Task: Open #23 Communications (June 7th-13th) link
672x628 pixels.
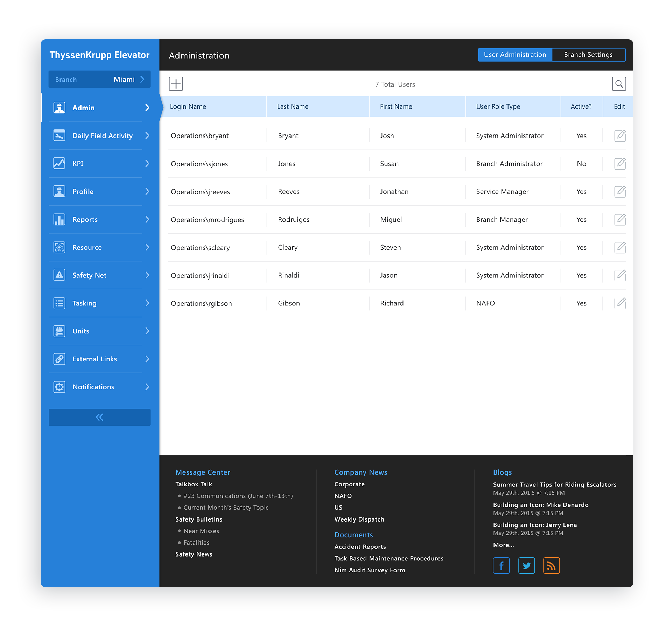Action: (238, 496)
